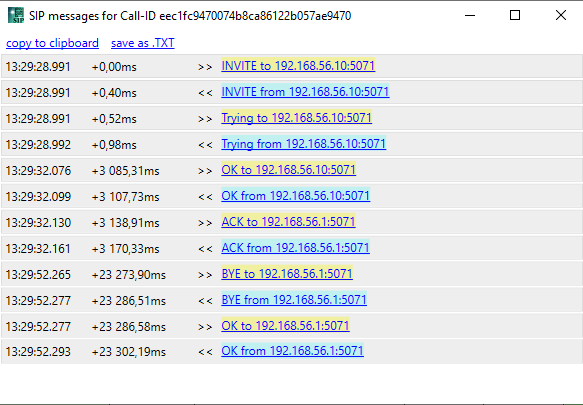Image resolution: width=583 pixels, height=405 pixels.
Task: Select the row timestamped 13:29:32.076
Action: point(292,170)
